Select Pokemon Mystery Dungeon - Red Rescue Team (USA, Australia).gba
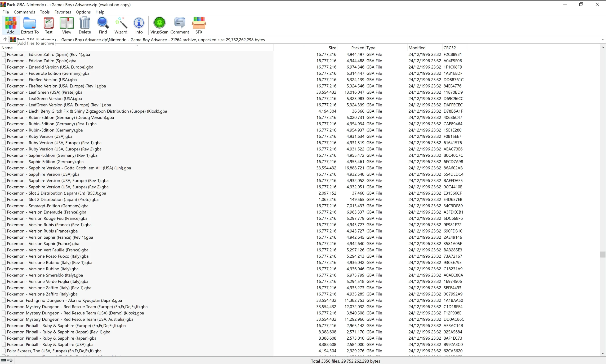Screen dimensions: 606x364 (x=70, y=319)
